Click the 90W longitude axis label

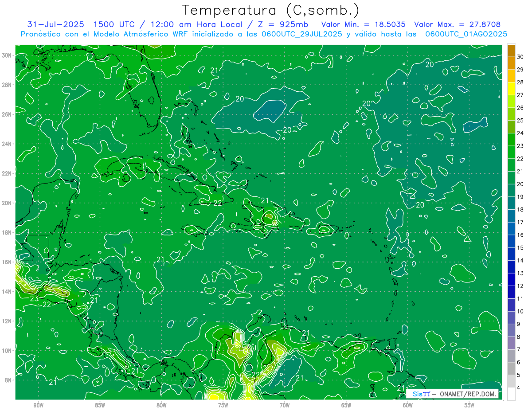39,406
